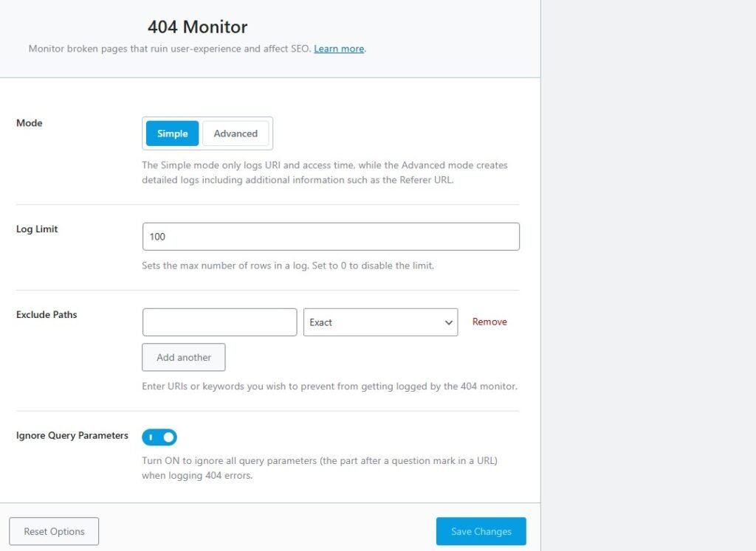Screen dimensions: 756x551
Task: Click the Simple and Advanced mode description text
Action: coord(325,173)
